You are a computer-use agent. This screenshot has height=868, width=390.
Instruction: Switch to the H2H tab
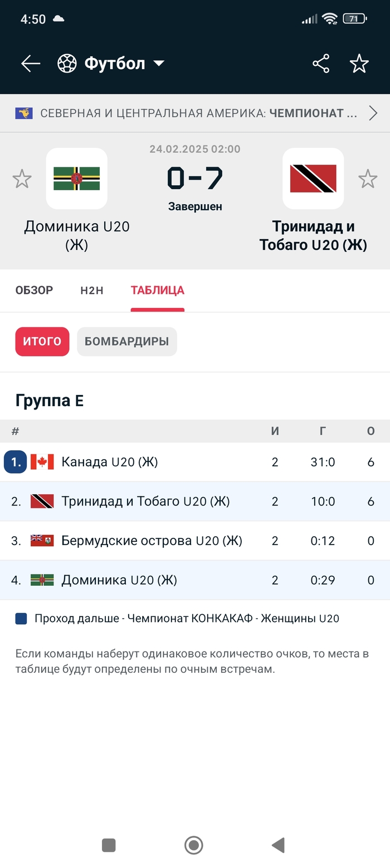(92, 290)
